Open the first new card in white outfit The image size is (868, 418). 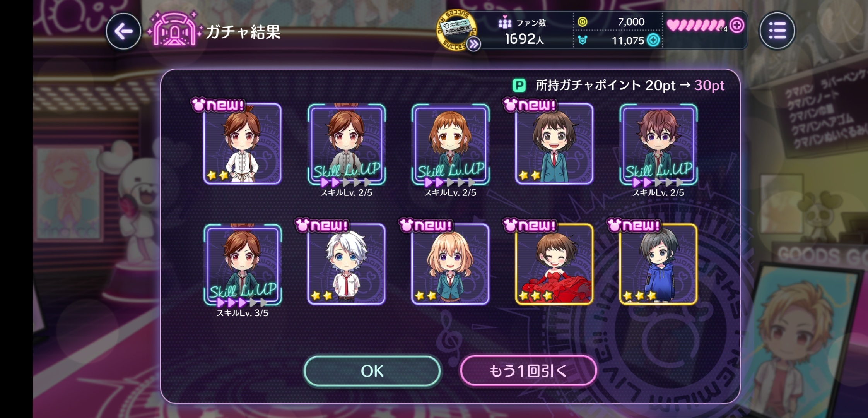click(x=243, y=144)
